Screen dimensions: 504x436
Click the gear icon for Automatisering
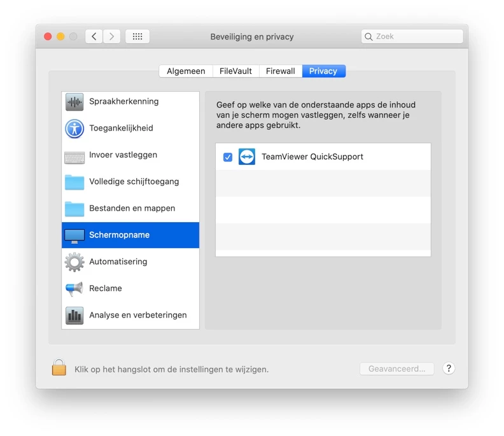[x=74, y=262]
